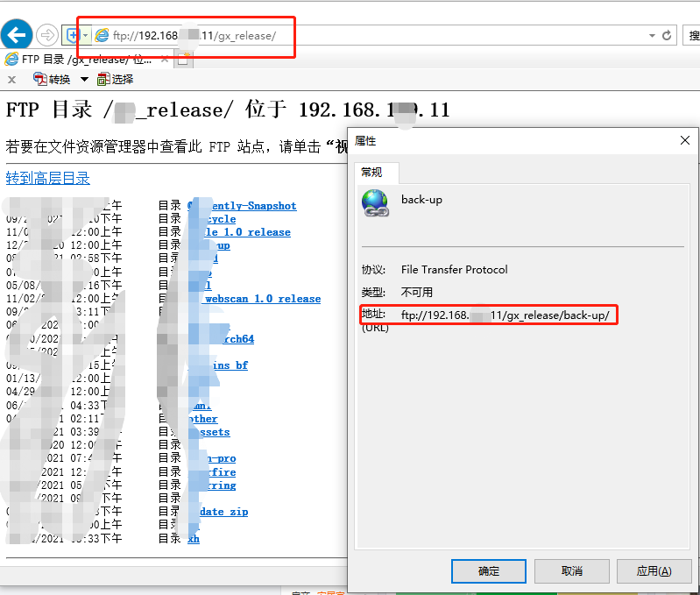Open the security shield icon in address bar

point(72,35)
